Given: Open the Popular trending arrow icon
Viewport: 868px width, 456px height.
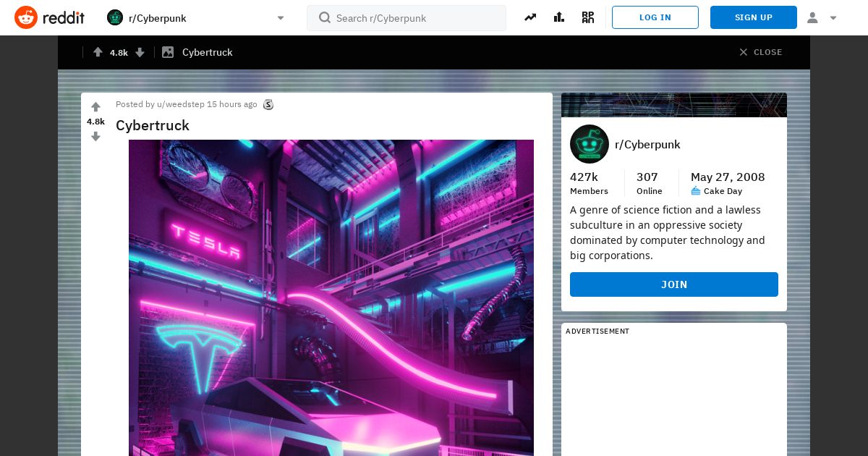Looking at the screenshot, I should tap(530, 17).
